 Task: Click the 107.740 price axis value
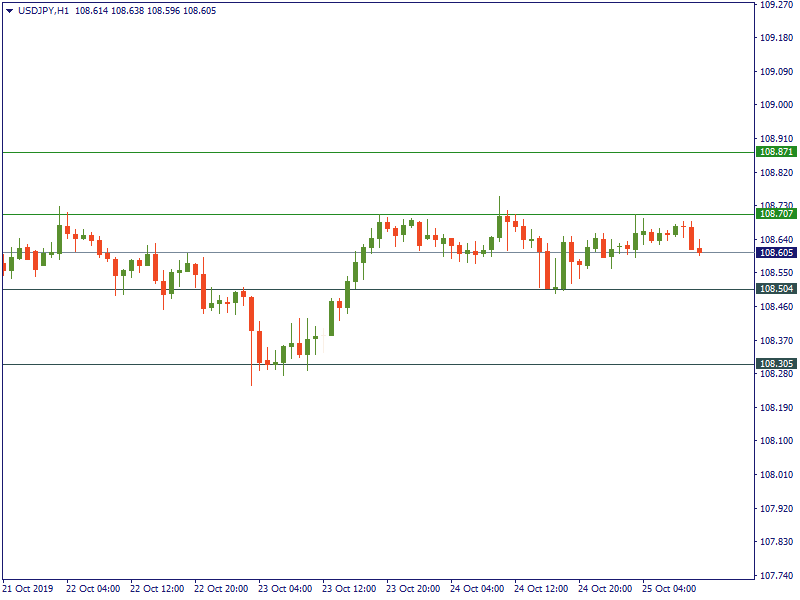[777, 576]
